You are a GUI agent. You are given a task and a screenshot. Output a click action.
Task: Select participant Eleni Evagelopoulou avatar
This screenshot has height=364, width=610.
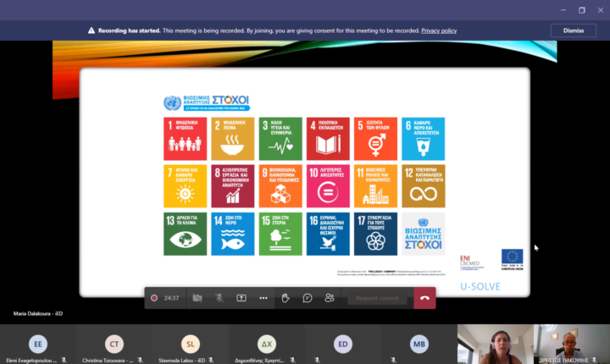point(38,344)
